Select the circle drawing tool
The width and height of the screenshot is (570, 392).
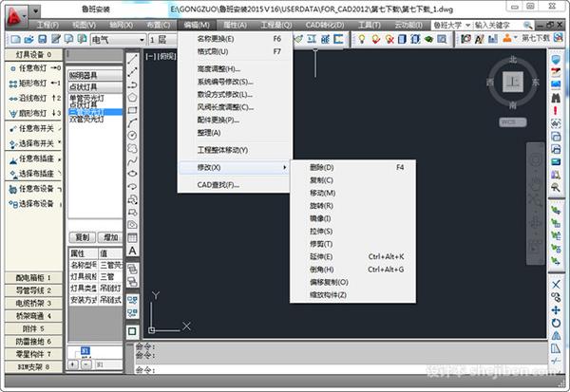pyautogui.click(x=132, y=136)
